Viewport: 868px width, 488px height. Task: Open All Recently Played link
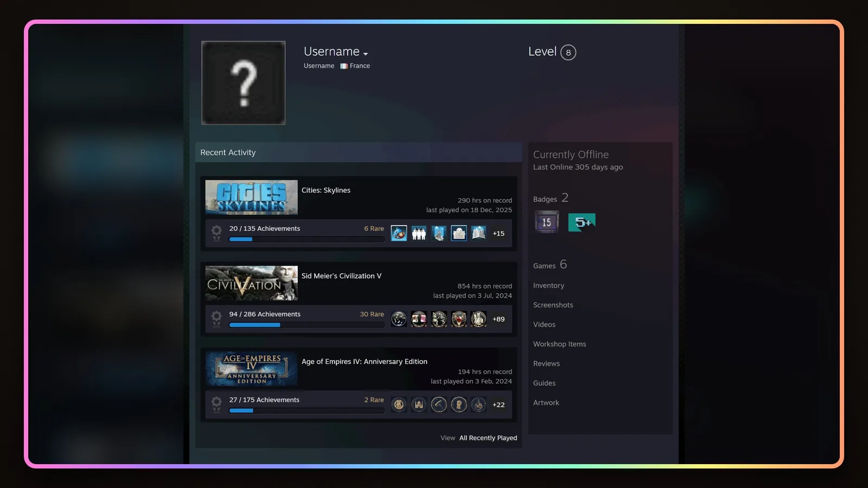(488, 438)
